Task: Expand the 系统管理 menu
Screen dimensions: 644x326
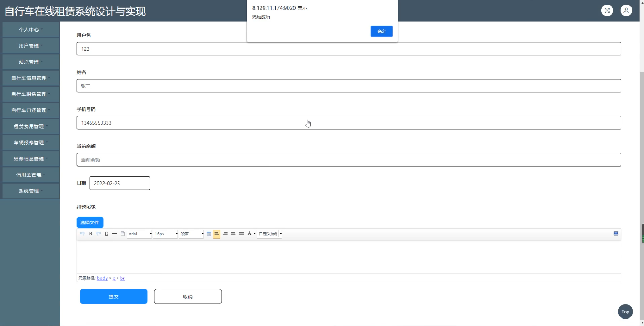Action: point(31,191)
